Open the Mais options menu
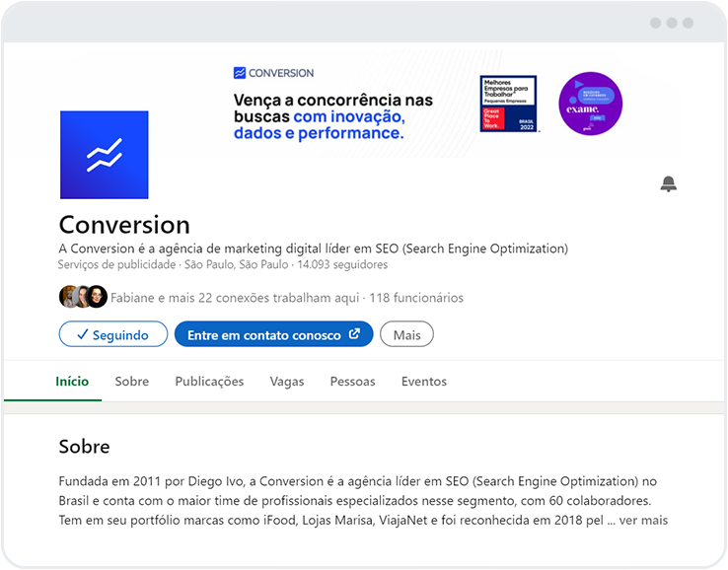This screenshot has width=728, height=570. click(406, 334)
